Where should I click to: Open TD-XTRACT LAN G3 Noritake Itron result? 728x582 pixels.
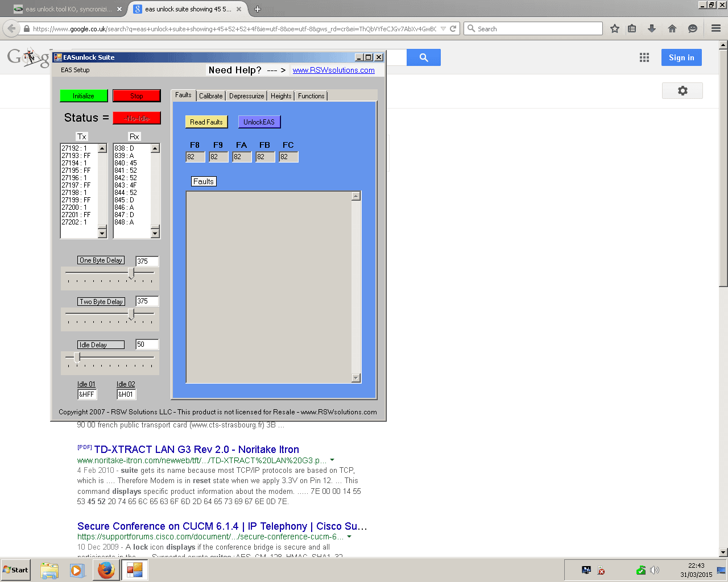click(196, 450)
